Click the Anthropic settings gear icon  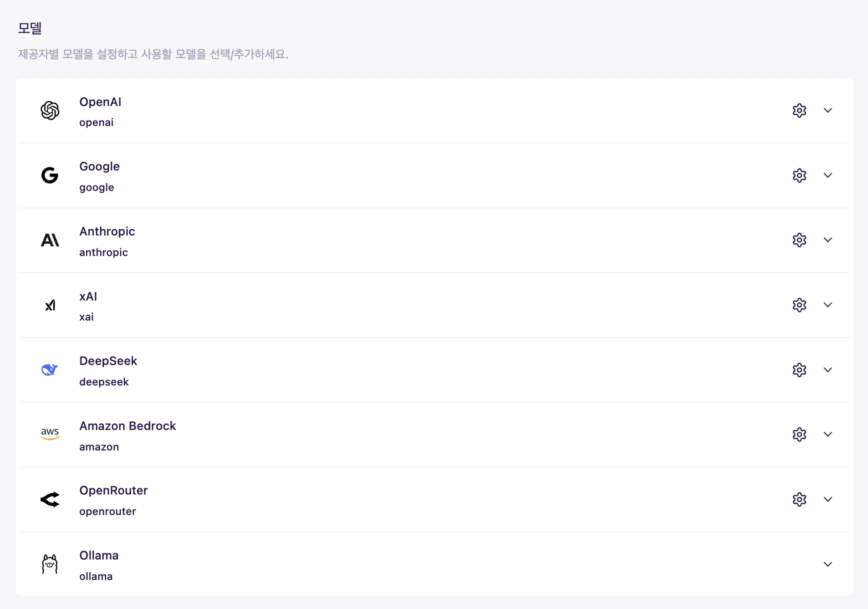click(799, 240)
